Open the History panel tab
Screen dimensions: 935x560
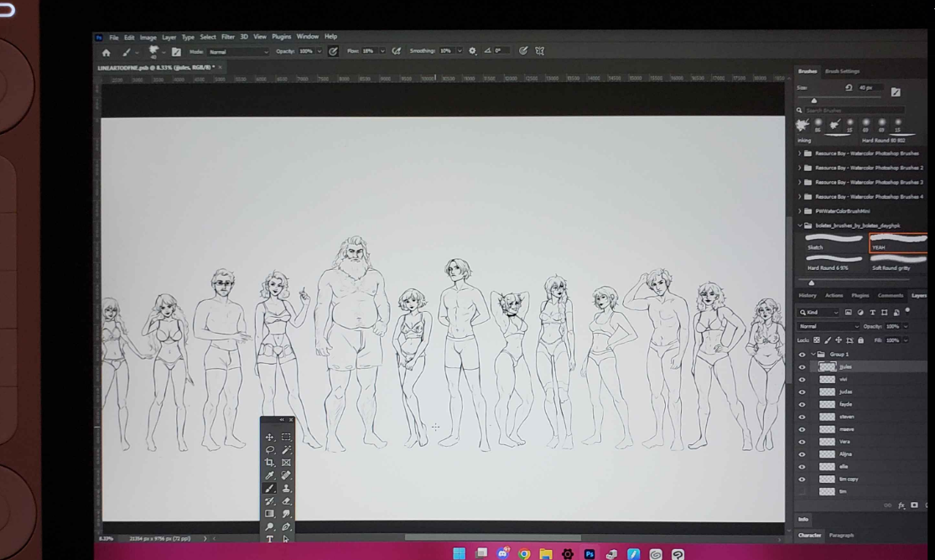click(x=808, y=295)
